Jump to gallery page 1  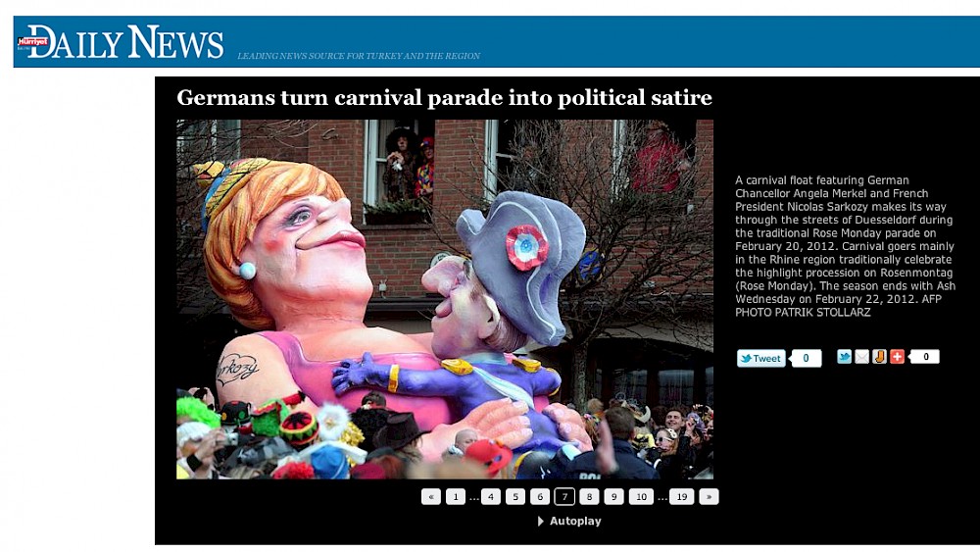pos(456,497)
